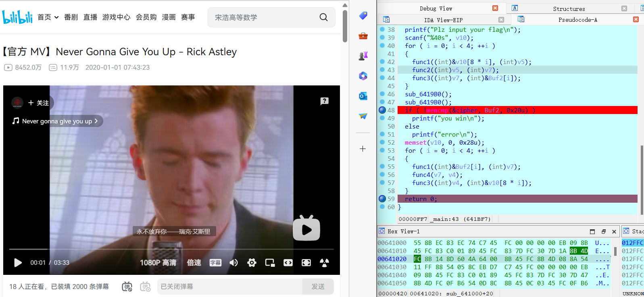Open the chess pieces icon in the sidebar
The width and height of the screenshot is (644, 297).
pyautogui.click(x=363, y=56)
